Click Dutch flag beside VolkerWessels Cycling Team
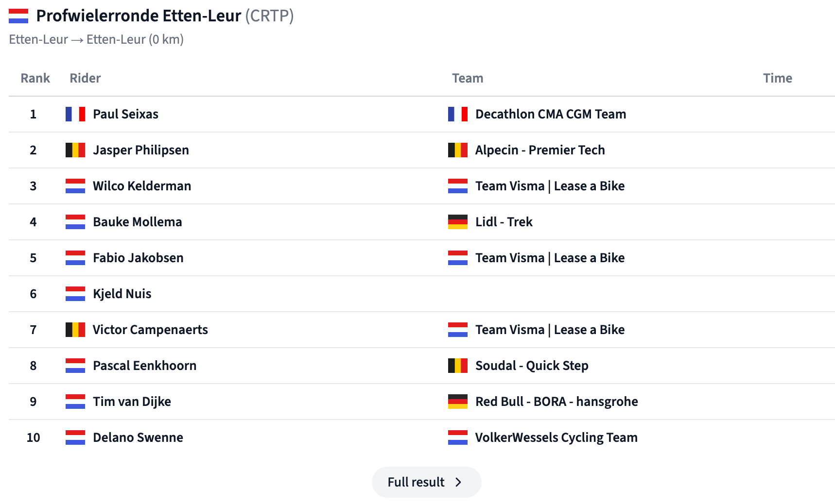Image resolution: width=835 pixels, height=504 pixels. (x=458, y=437)
